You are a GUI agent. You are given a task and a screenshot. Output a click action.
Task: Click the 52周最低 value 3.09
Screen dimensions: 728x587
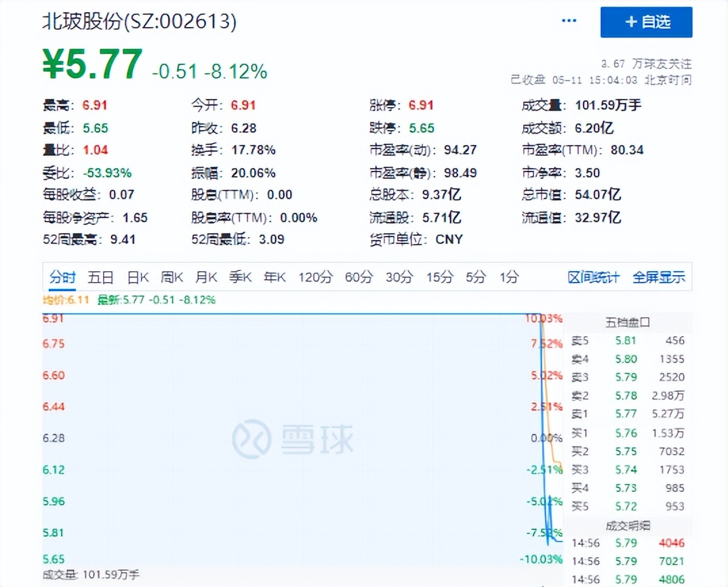(272, 240)
